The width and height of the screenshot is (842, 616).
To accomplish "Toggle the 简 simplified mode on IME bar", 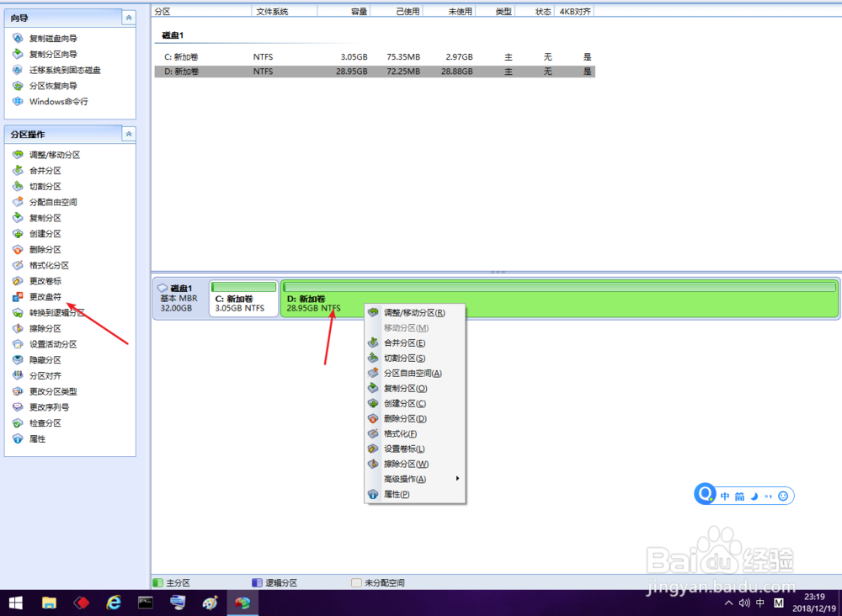I will [739, 497].
